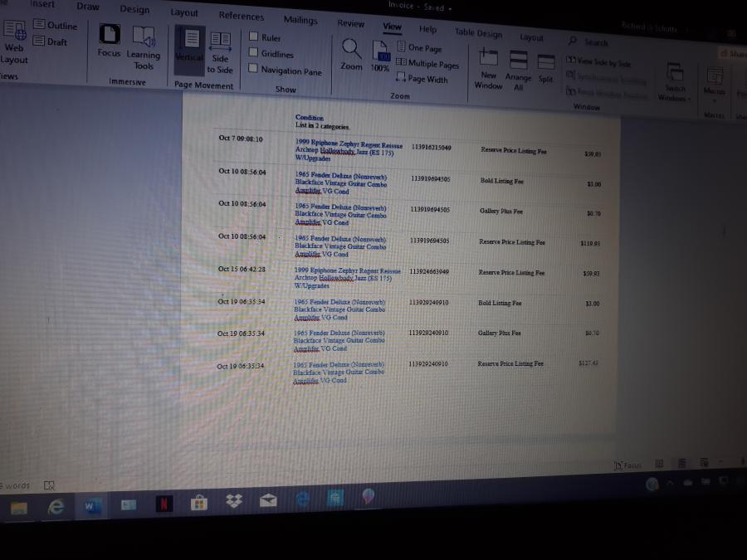Viewport: 747px width, 560px height.
Task: Show Multiple Pages zoom
Action: point(427,63)
